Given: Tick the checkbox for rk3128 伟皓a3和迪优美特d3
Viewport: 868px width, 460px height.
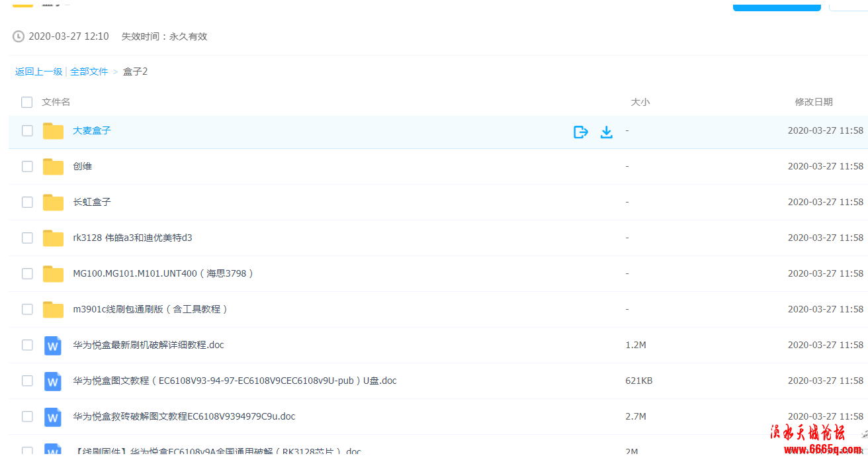Looking at the screenshot, I should [x=27, y=238].
